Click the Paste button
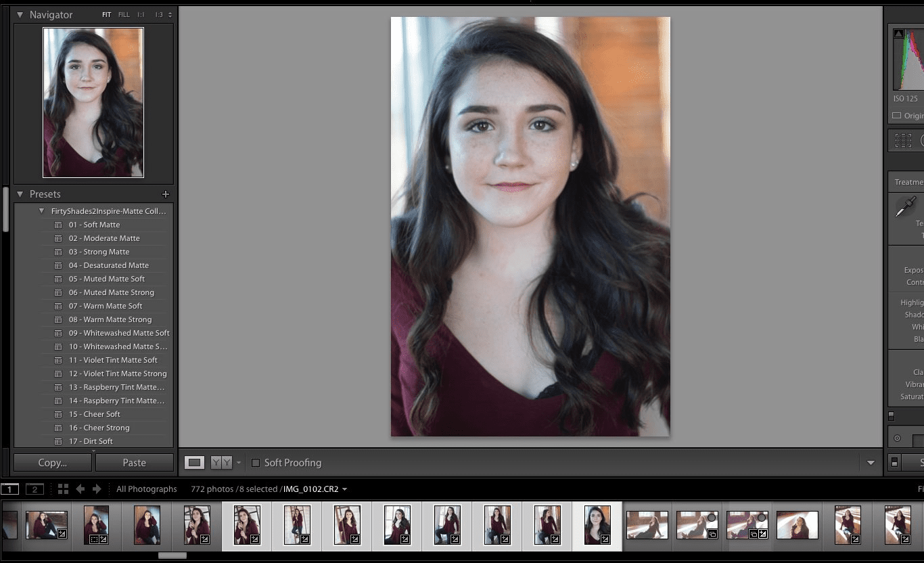 coord(134,462)
